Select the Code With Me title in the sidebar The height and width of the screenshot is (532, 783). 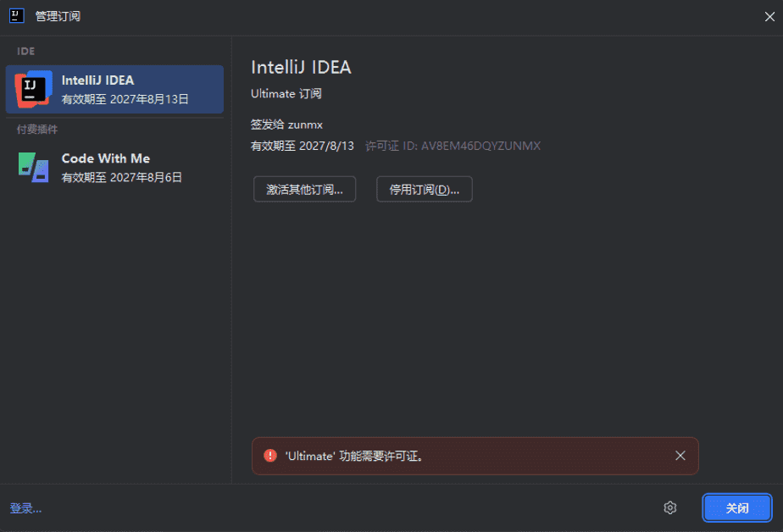[x=106, y=158]
